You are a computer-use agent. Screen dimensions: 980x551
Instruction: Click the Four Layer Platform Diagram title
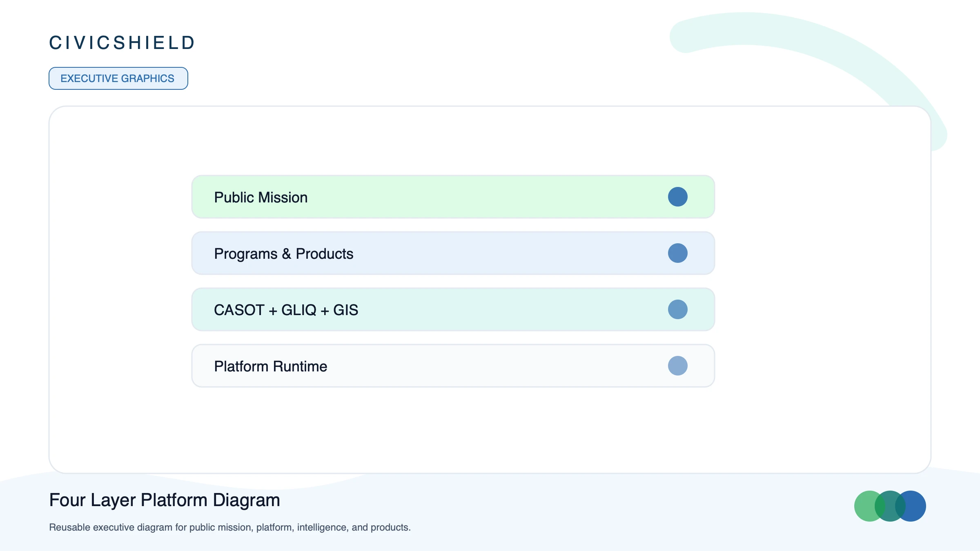pyautogui.click(x=165, y=500)
